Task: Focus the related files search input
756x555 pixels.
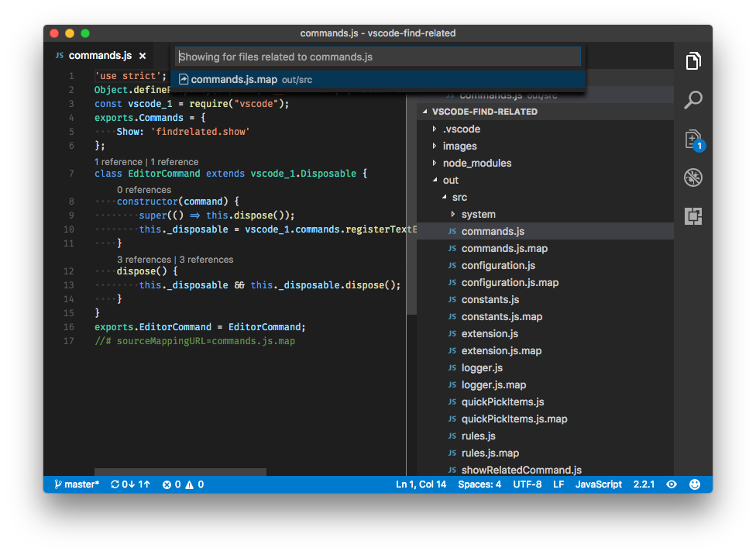Action: pos(378,57)
